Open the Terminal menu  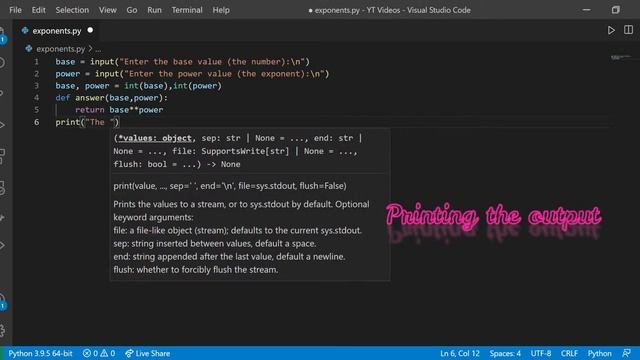point(187,10)
